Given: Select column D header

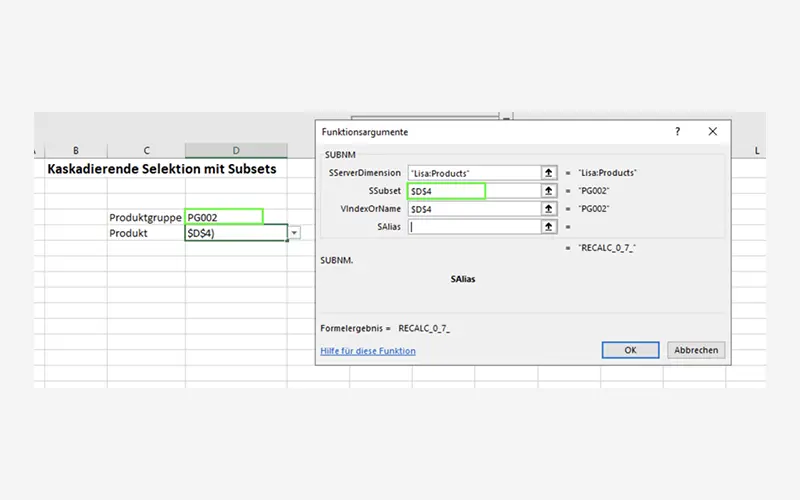Looking at the screenshot, I should pyautogui.click(x=236, y=150).
